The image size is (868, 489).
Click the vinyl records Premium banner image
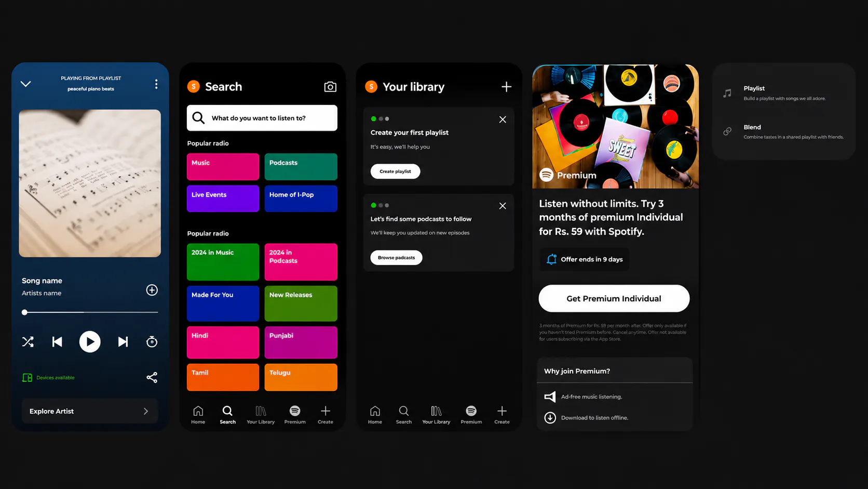click(615, 126)
